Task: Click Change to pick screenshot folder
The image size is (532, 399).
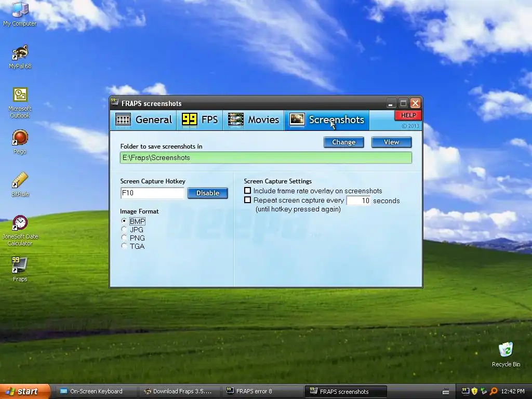Action: (344, 142)
